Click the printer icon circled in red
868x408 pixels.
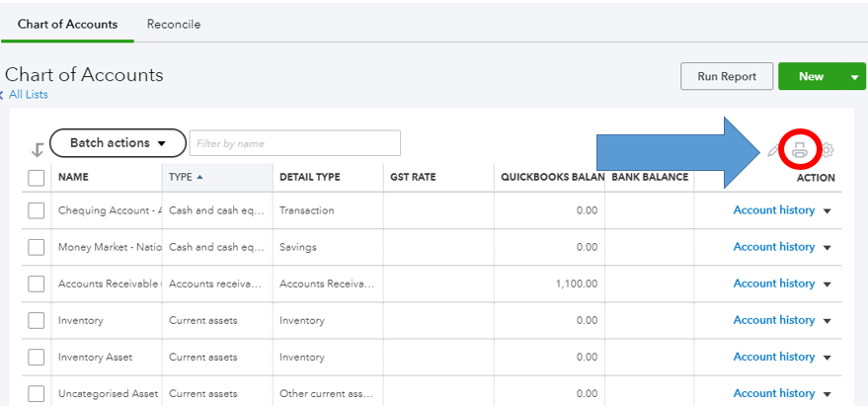(x=800, y=151)
